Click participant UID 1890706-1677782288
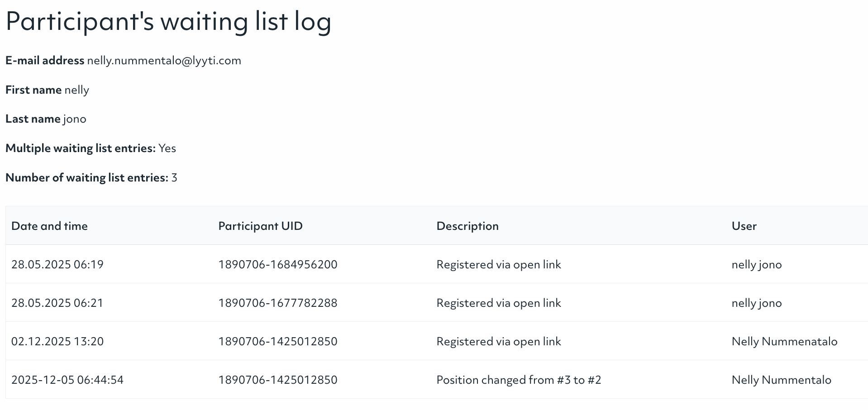 pos(277,303)
